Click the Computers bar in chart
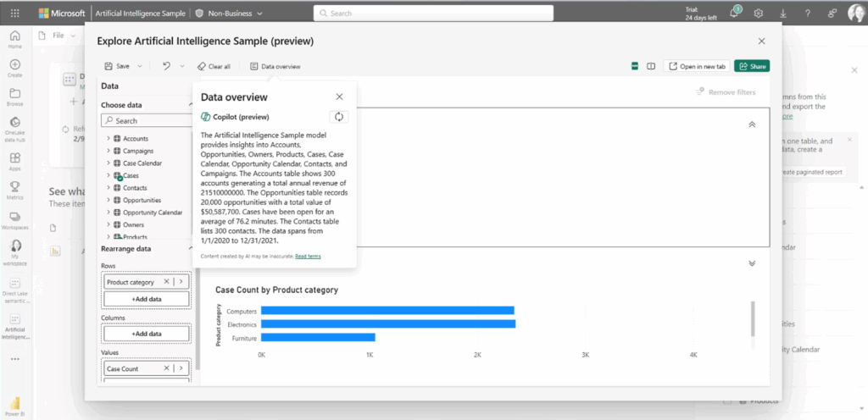This screenshot has width=868, height=420. coord(387,311)
